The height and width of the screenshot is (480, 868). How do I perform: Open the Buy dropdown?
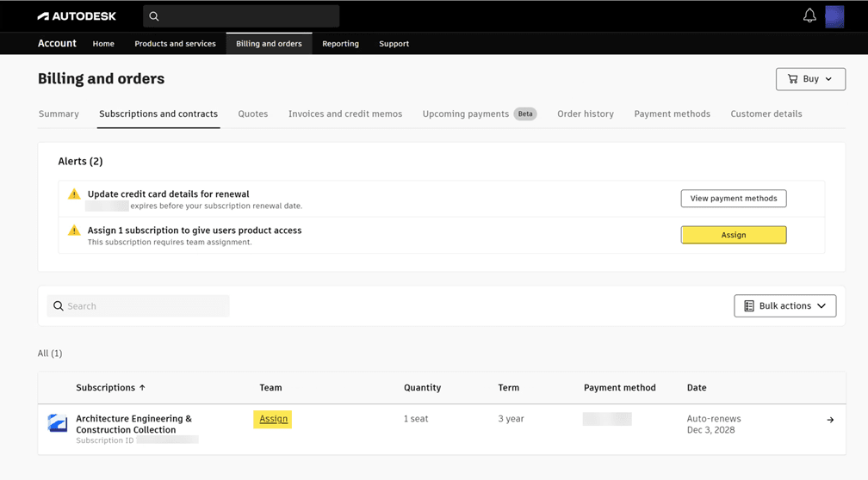pos(810,79)
